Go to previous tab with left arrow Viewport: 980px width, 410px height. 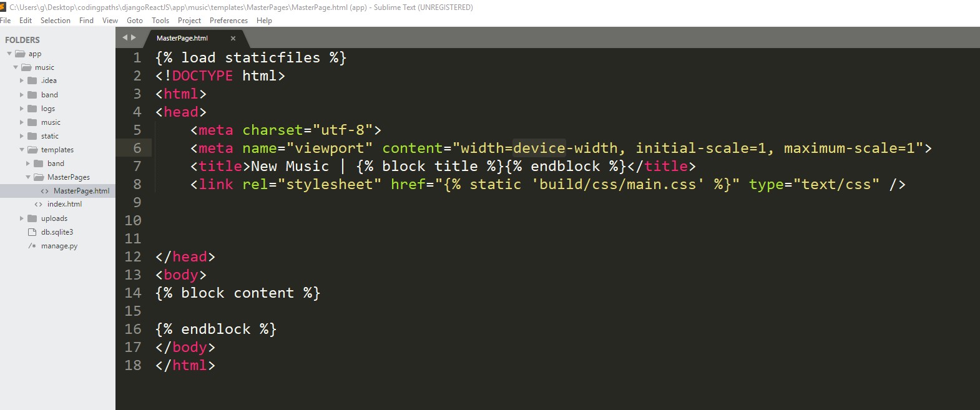[x=125, y=37]
